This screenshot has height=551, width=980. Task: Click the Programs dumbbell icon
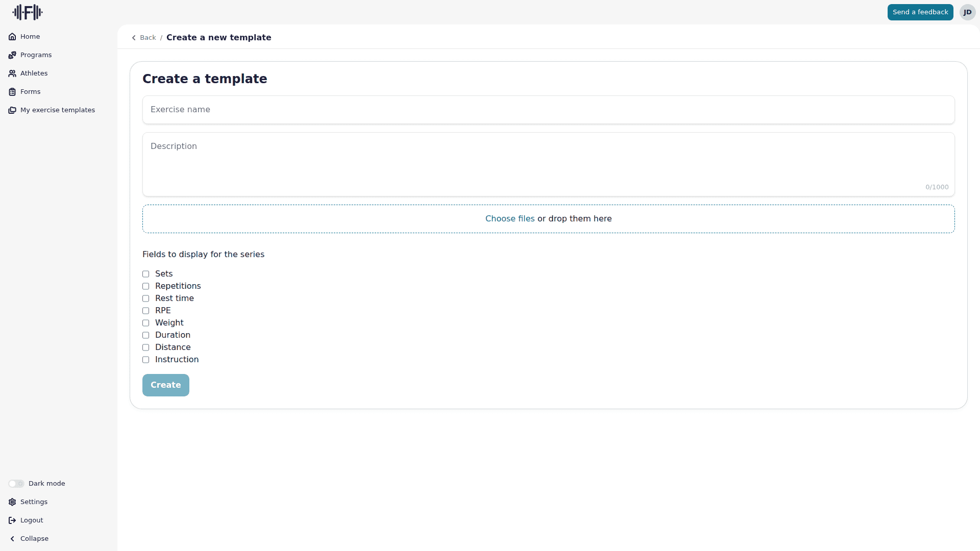(x=12, y=55)
